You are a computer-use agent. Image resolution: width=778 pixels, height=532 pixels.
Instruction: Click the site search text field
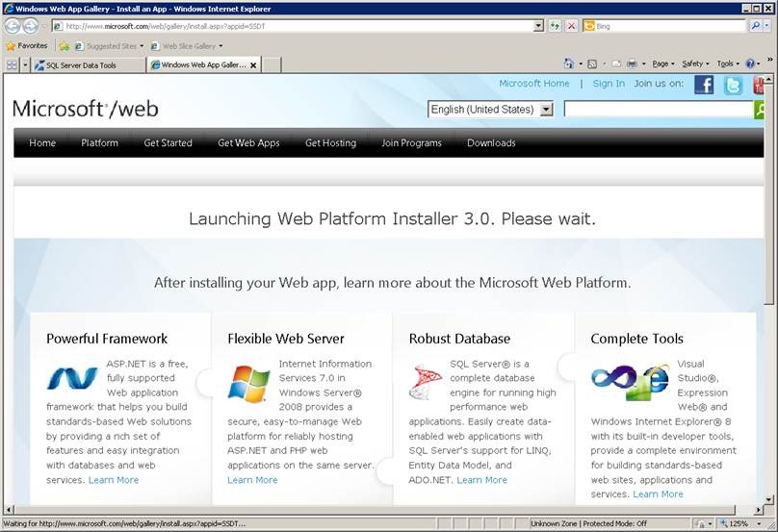click(x=659, y=109)
